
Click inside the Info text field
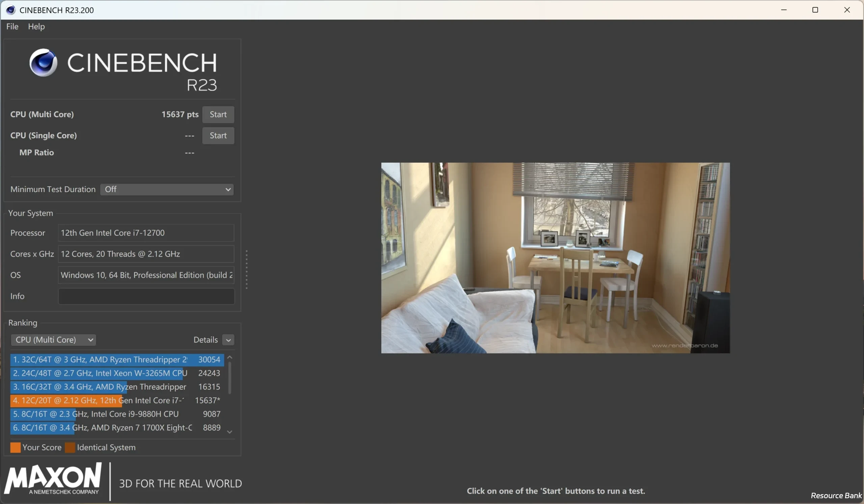tap(146, 296)
